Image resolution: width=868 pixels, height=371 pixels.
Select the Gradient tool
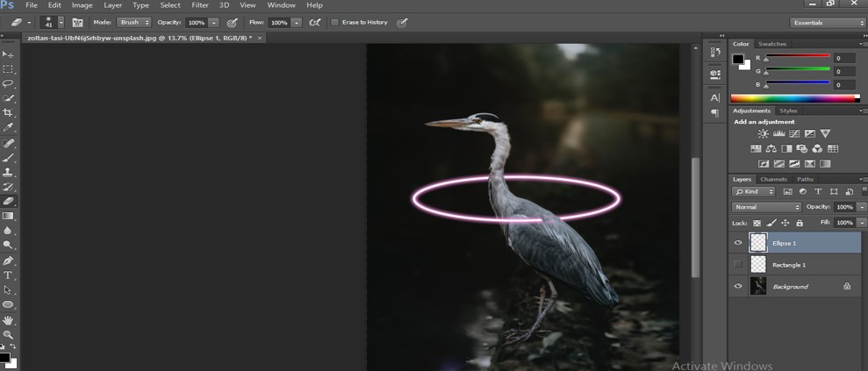tap(8, 216)
